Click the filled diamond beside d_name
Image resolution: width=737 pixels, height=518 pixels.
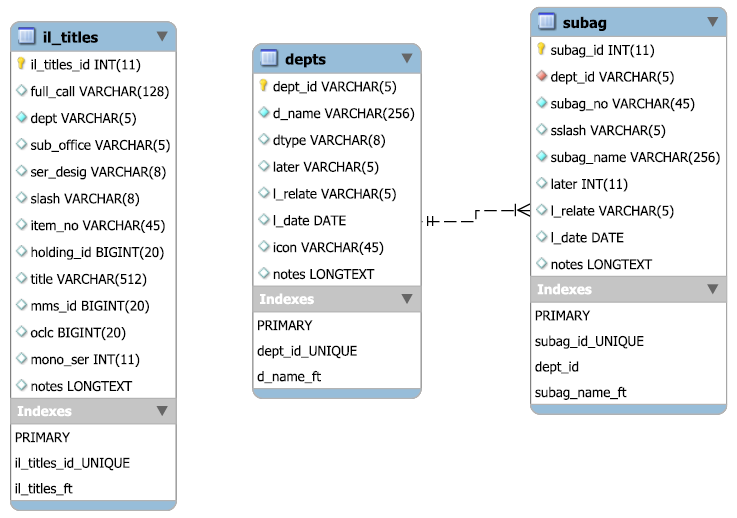click(x=264, y=113)
